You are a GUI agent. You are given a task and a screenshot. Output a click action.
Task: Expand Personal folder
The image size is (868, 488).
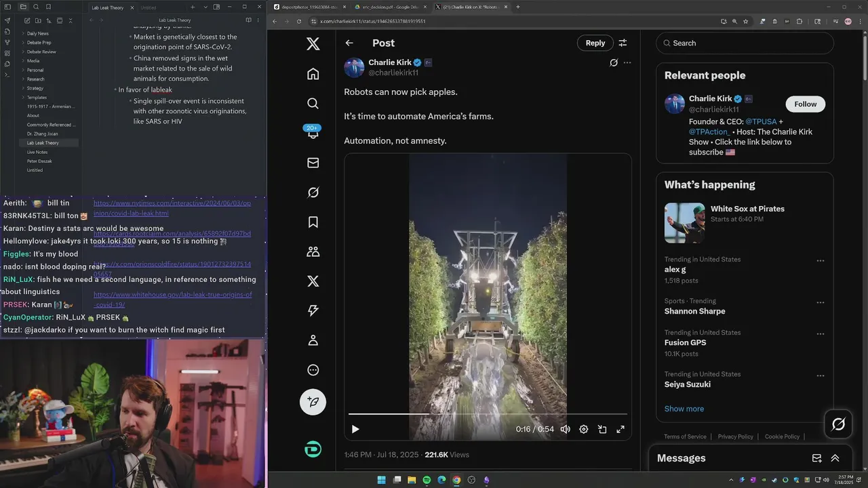(35, 70)
